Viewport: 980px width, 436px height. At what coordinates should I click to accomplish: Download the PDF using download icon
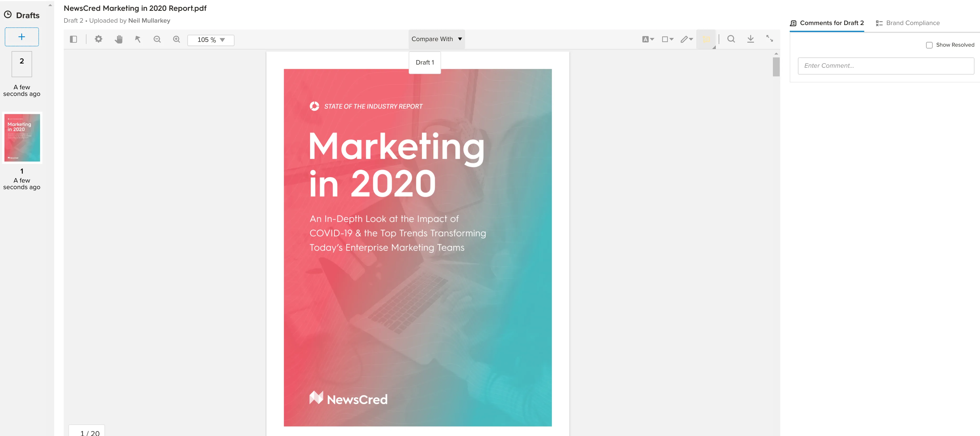coord(750,39)
